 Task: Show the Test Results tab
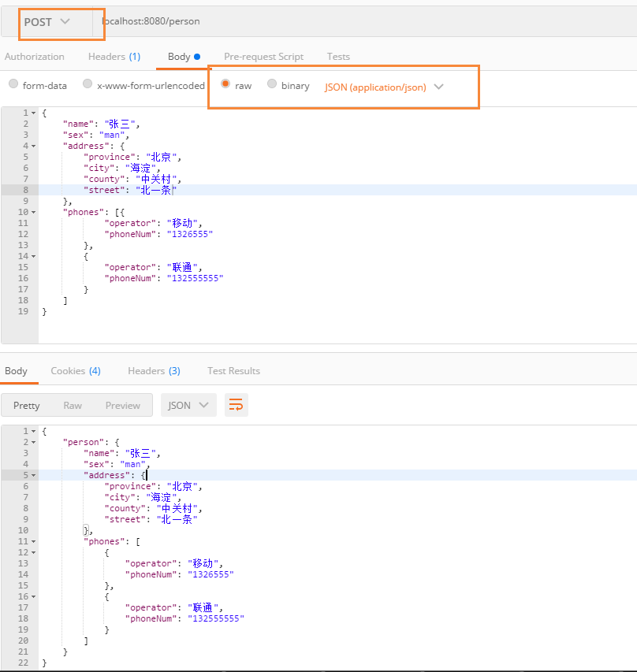click(233, 370)
